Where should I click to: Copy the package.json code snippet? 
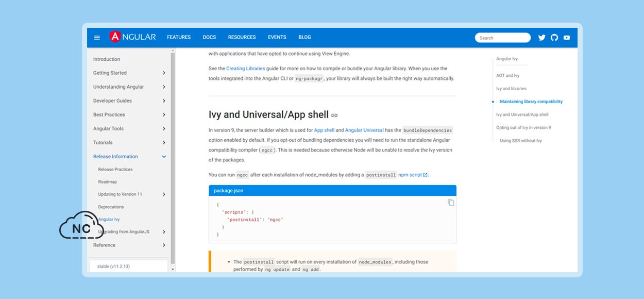coord(451,203)
